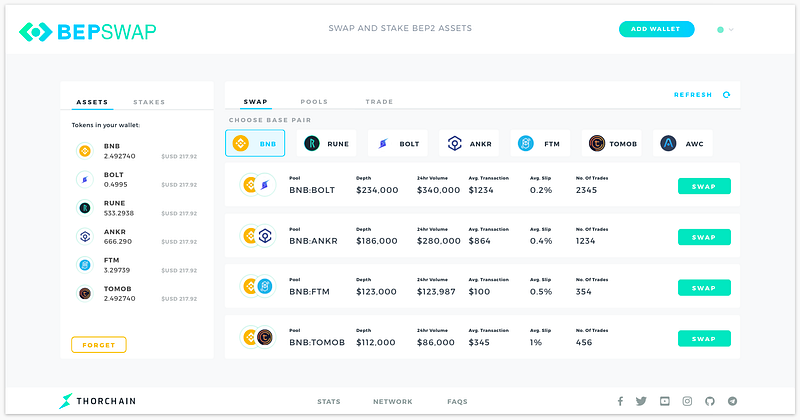This screenshot has height=420, width=800.
Task: Open the GitHub icon in footer
Action: click(710, 401)
